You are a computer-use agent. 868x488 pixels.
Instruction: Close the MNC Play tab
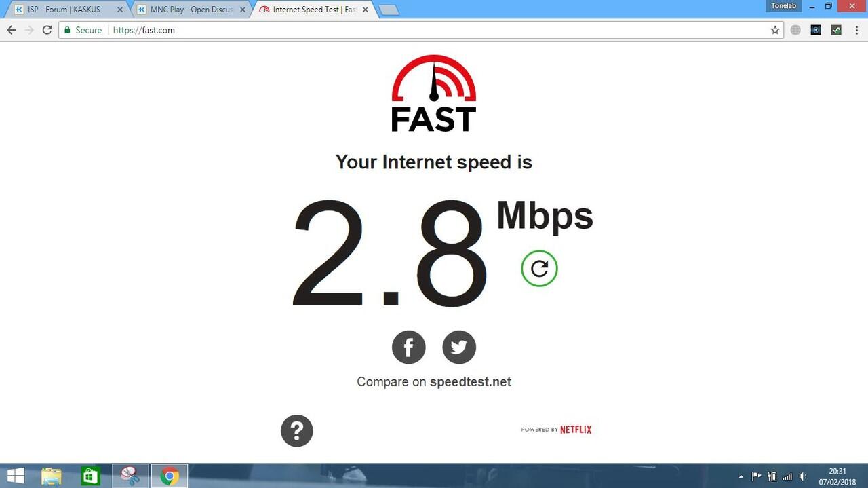[x=243, y=10]
